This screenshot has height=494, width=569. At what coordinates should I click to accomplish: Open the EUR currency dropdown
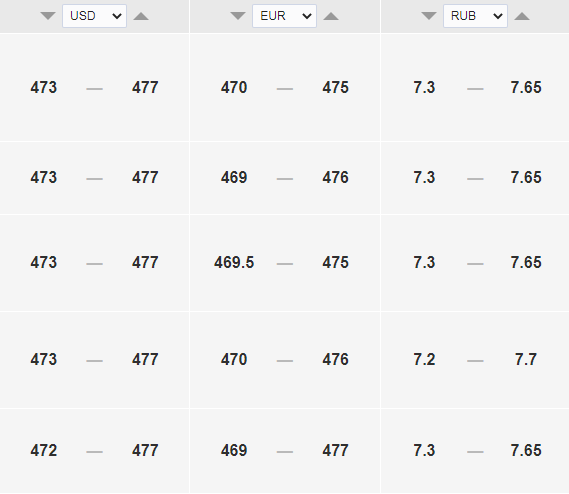[x=284, y=16]
